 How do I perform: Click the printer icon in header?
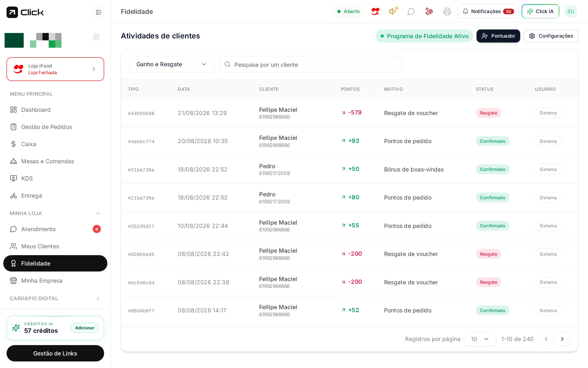click(x=447, y=11)
